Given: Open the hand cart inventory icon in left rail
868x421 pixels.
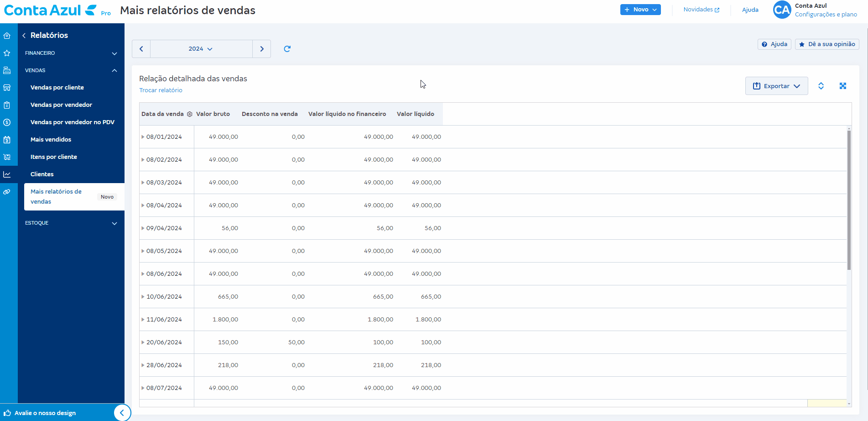Looking at the screenshot, I should [7, 157].
